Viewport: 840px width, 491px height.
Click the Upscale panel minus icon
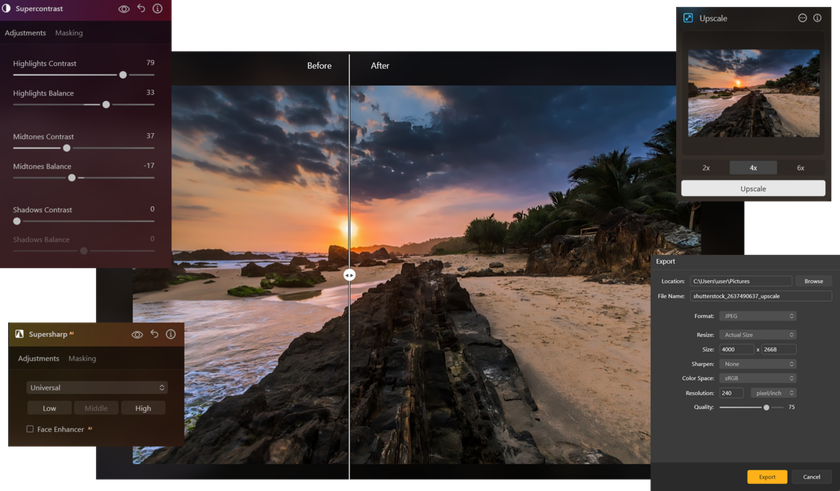click(x=802, y=18)
